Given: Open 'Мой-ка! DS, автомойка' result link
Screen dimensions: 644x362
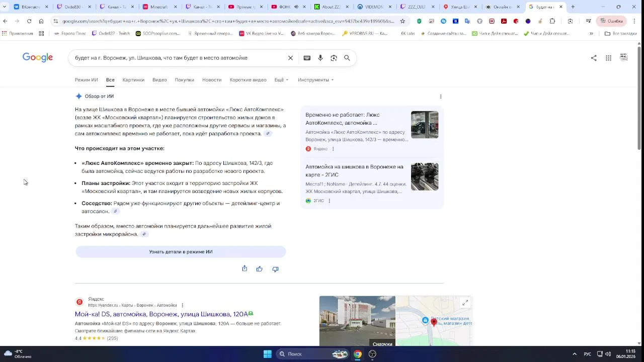Looking at the screenshot, I should coord(162,314).
